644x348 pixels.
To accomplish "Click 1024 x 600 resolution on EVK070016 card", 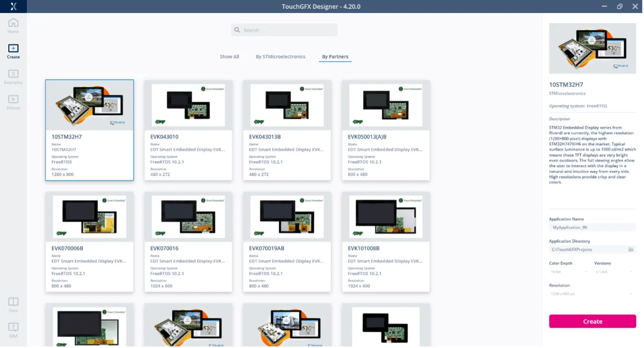I will click(162, 286).
